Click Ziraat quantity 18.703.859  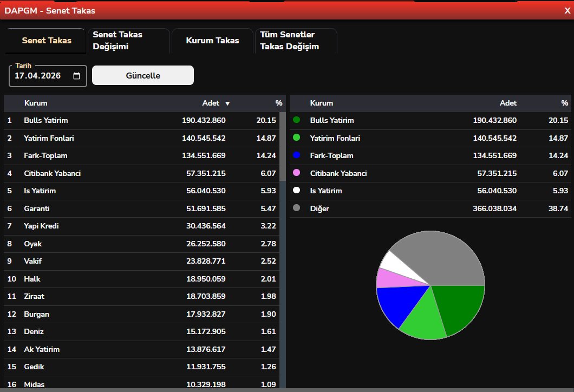coord(206,297)
